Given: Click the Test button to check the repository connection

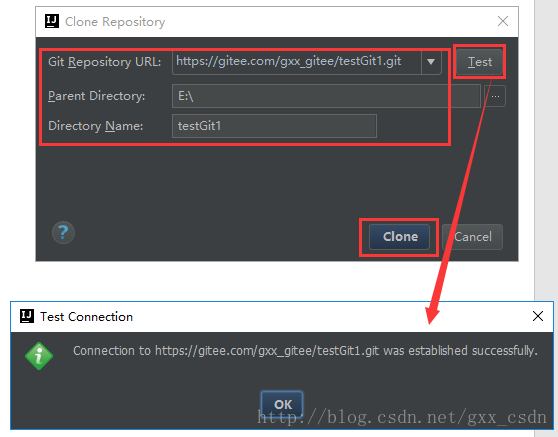Looking at the screenshot, I should coord(479,62).
